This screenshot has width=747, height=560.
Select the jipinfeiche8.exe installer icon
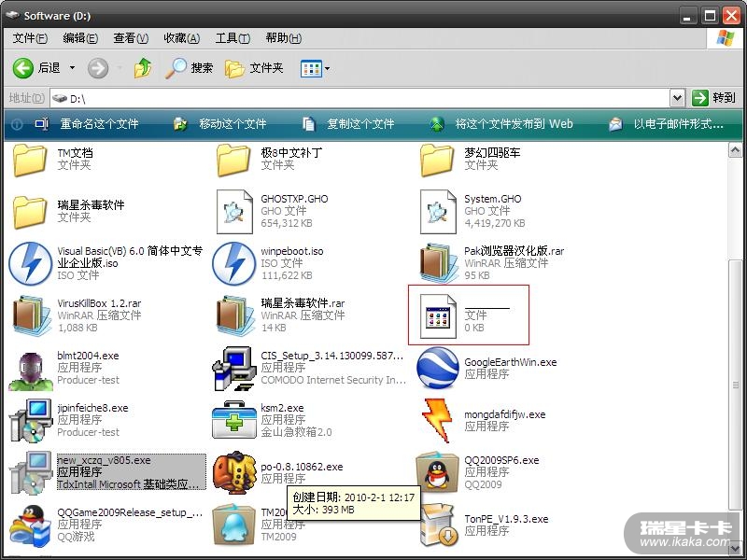click(31, 421)
